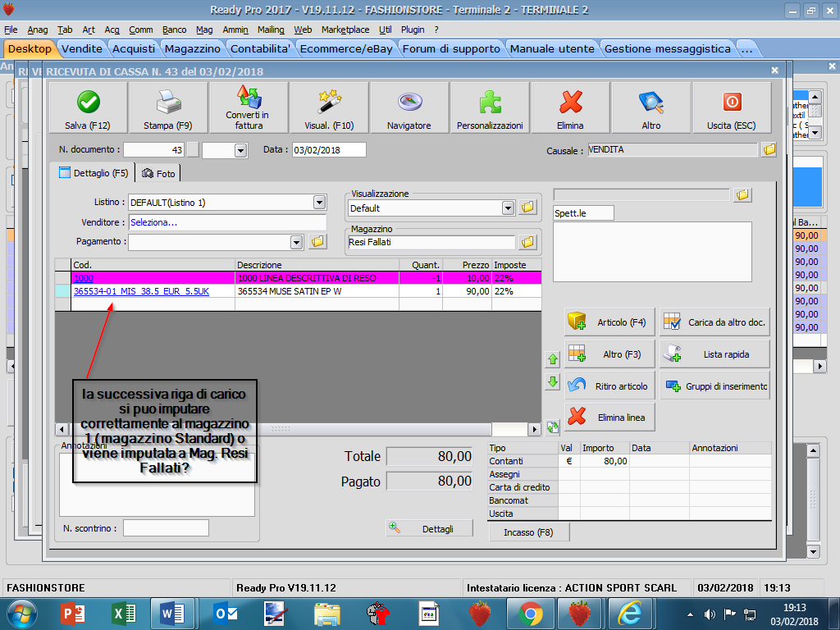This screenshot has width=840, height=630.
Task: Open the Magazzino tab
Action: pyautogui.click(x=192, y=48)
